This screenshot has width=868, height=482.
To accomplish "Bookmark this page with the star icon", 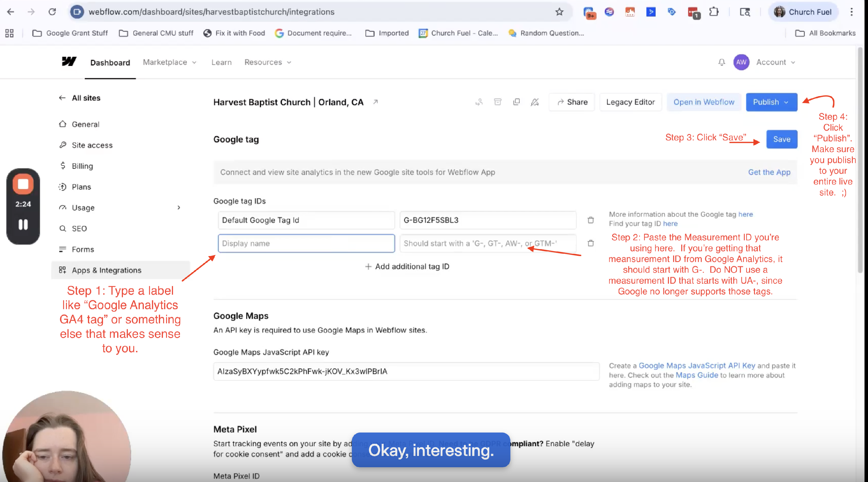I will (x=559, y=12).
